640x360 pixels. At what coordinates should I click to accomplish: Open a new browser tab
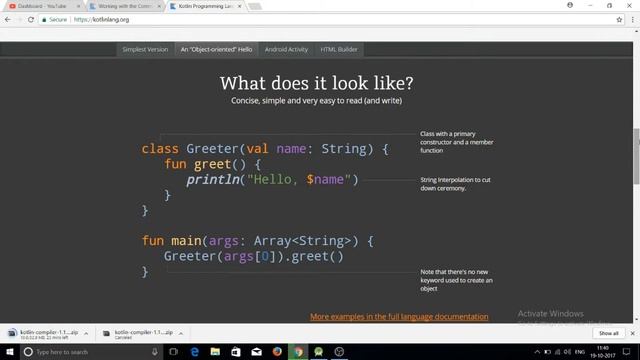pyautogui.click(x=255, y=6)
